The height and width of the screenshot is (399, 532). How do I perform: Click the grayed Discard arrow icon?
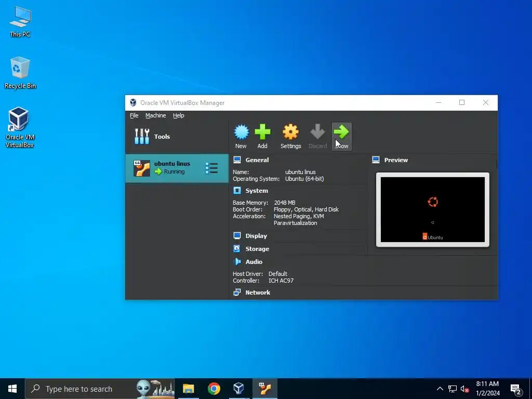click(317, 132)
